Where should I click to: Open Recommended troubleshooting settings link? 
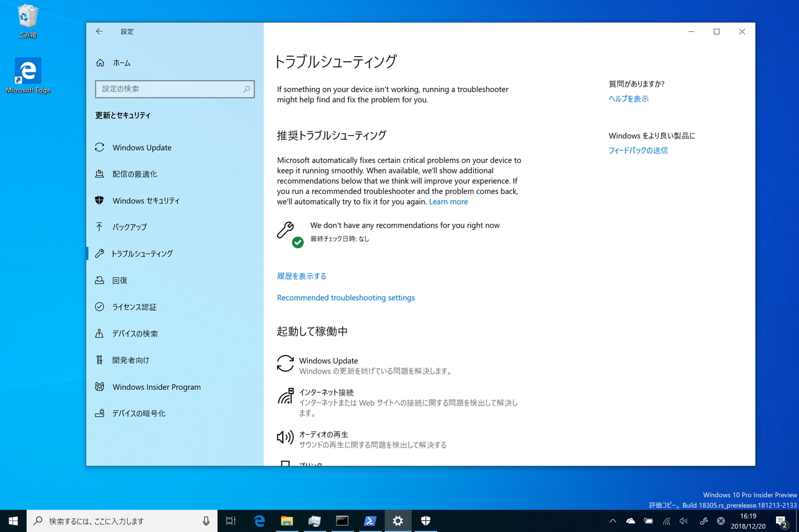click(x=346, y=298)
